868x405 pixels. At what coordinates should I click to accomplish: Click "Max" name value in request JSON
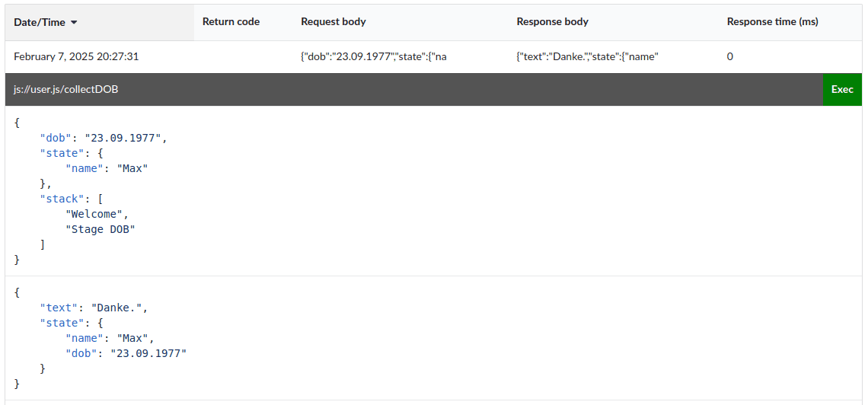point(132,168)
